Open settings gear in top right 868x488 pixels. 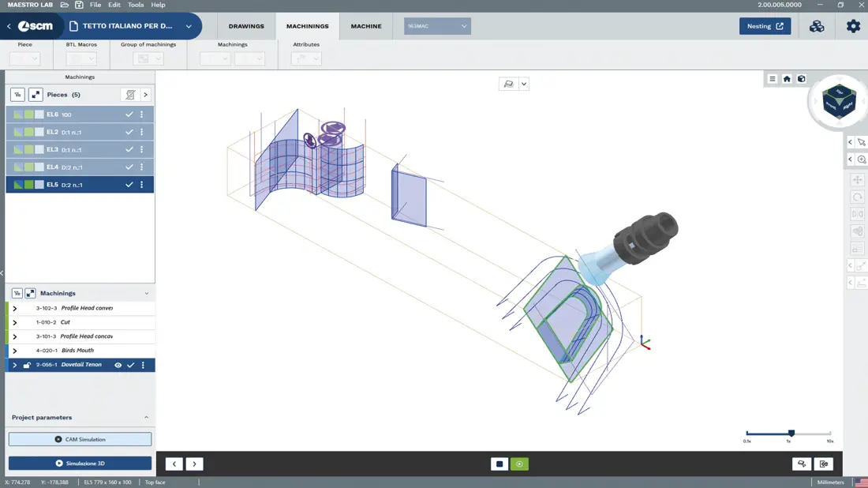[853, 26]
